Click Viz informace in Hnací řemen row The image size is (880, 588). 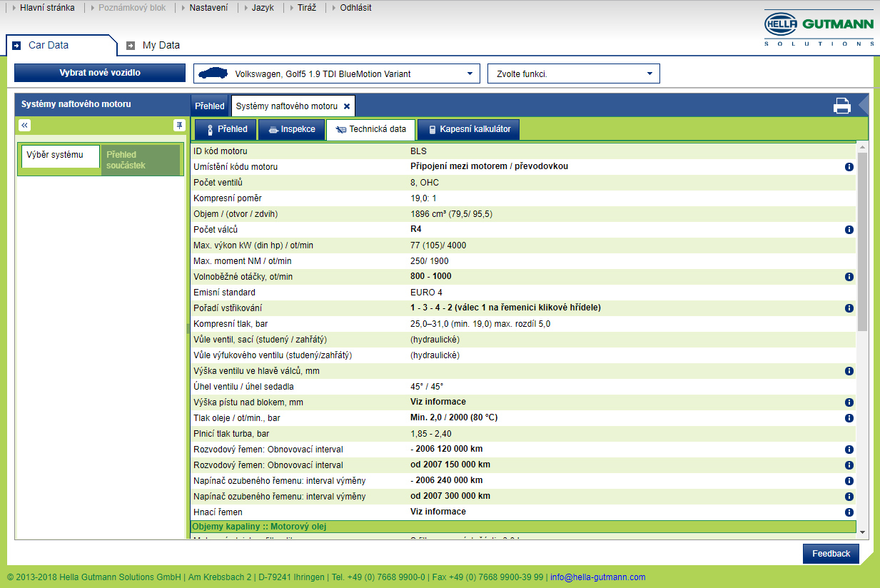(x=438, y=512)
